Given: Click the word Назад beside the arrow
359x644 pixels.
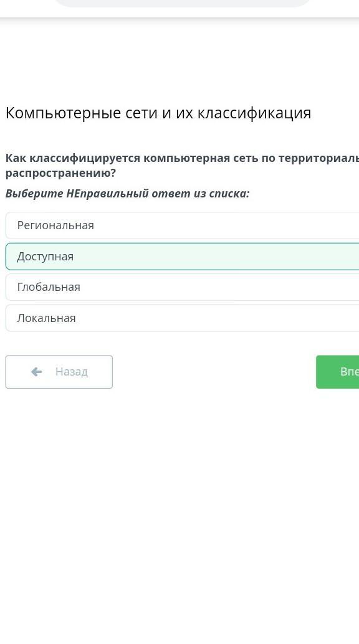Looking at the screenshot, I should 72,372.
